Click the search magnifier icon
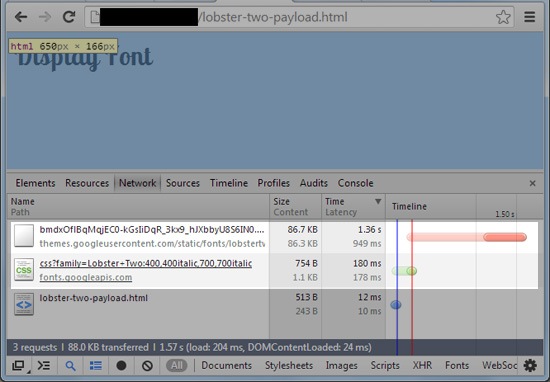 click(71, 366)
